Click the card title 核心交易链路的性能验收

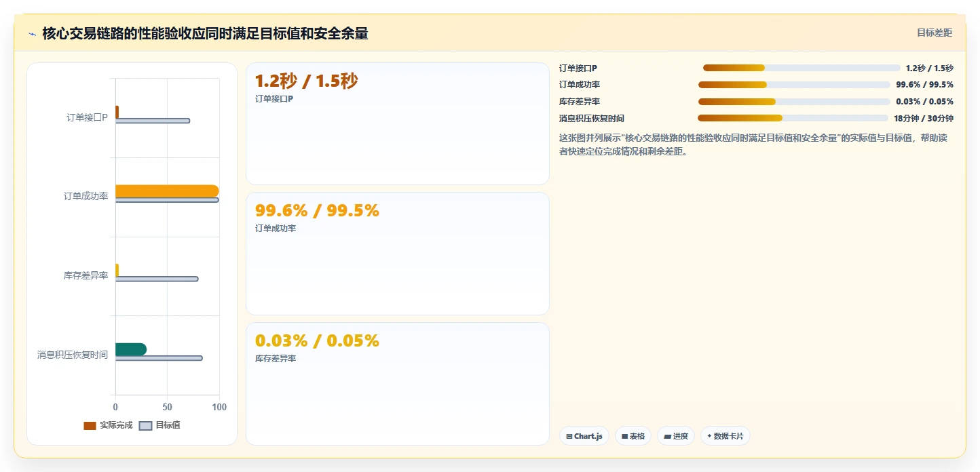(205, 33)
